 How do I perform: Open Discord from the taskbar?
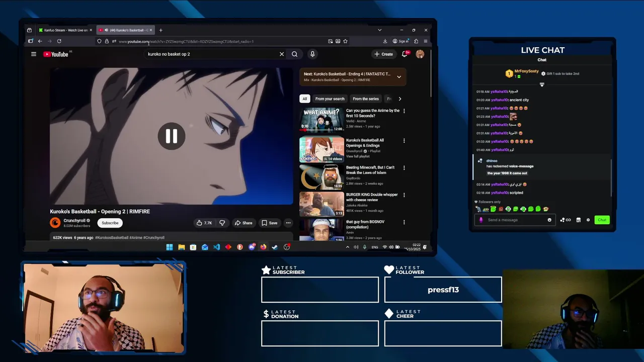coord(252,247)
